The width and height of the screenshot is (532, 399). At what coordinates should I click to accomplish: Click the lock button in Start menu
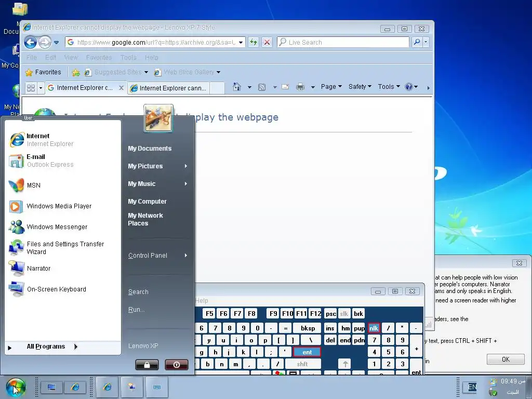[147, 365]
